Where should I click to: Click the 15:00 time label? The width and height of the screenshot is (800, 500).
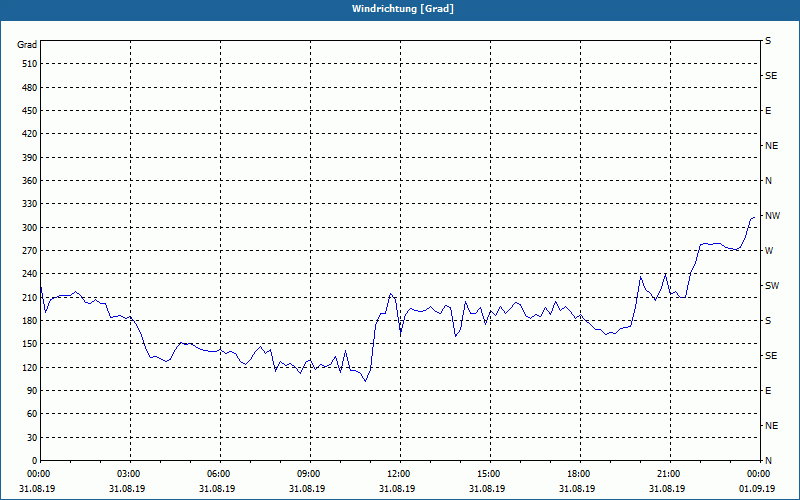(487, 474)
